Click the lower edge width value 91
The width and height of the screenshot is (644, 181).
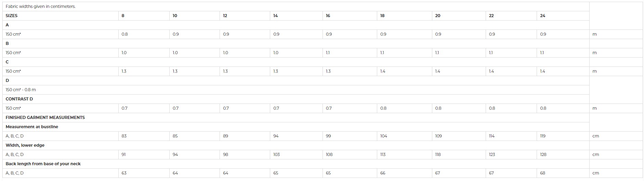124,155
